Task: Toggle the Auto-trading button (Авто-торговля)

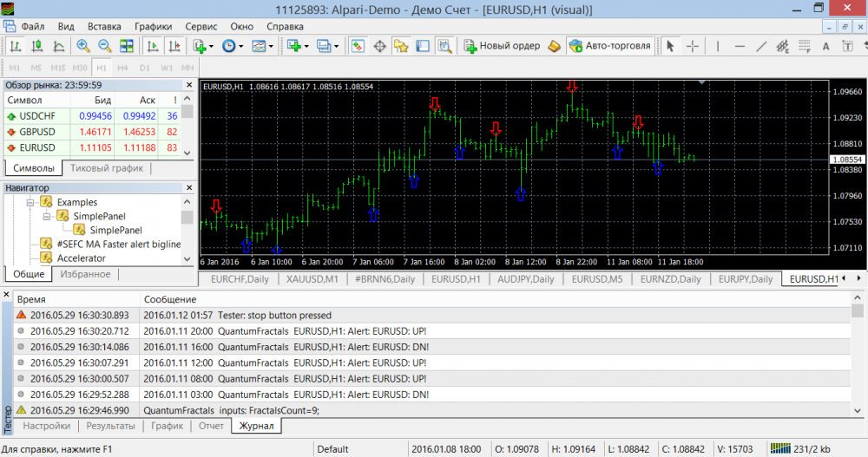Action: pos(608,46)
